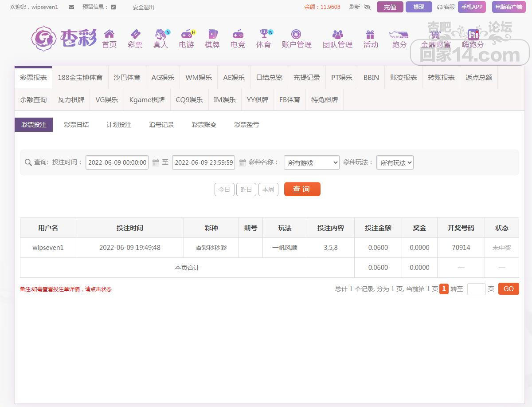Click the home icon 首页
The image size is (532, 407).
(x=109, y=35)
